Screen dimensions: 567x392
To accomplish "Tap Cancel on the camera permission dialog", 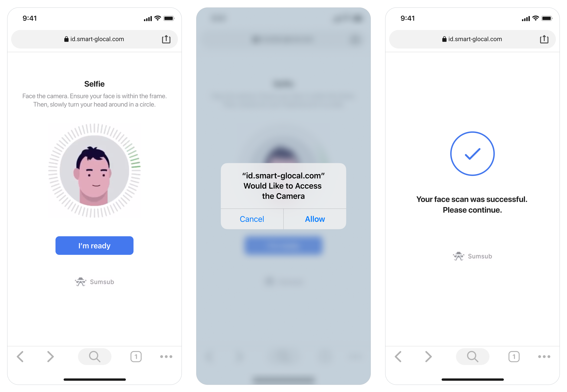I will [x=252, y=219].
